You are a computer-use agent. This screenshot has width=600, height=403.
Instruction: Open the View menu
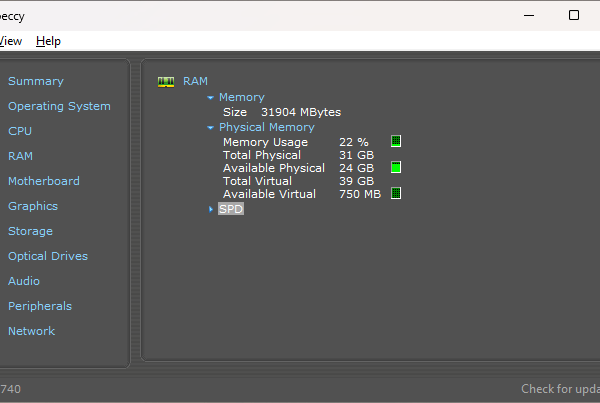tap(10, 41)
